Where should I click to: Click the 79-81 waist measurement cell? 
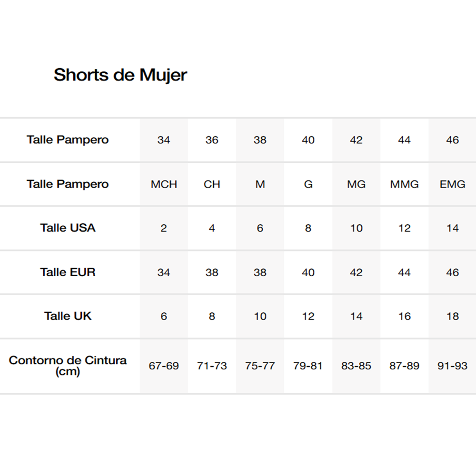point(308,366)
